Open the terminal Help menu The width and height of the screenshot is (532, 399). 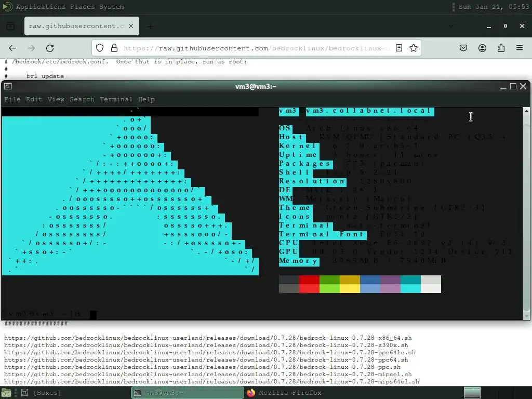pyautogui.click(x=146, y=99)
